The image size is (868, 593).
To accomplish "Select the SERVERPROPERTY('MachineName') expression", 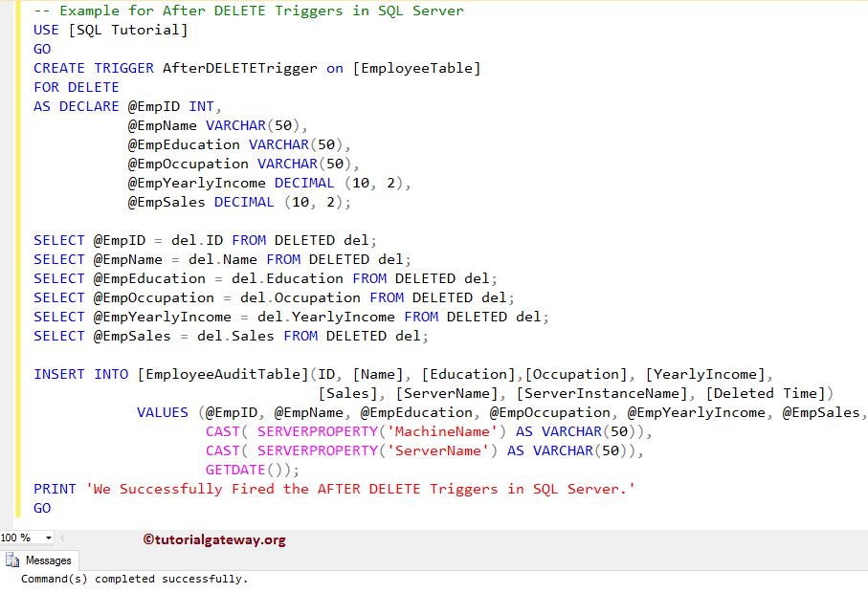I will click(x=373, y=431).
